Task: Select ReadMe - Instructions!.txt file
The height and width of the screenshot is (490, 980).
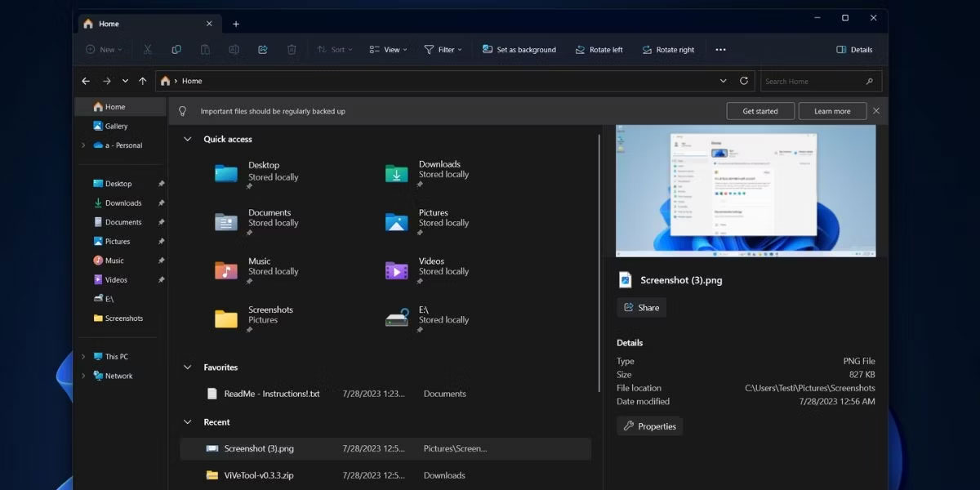Action: (x=385, y=394)
